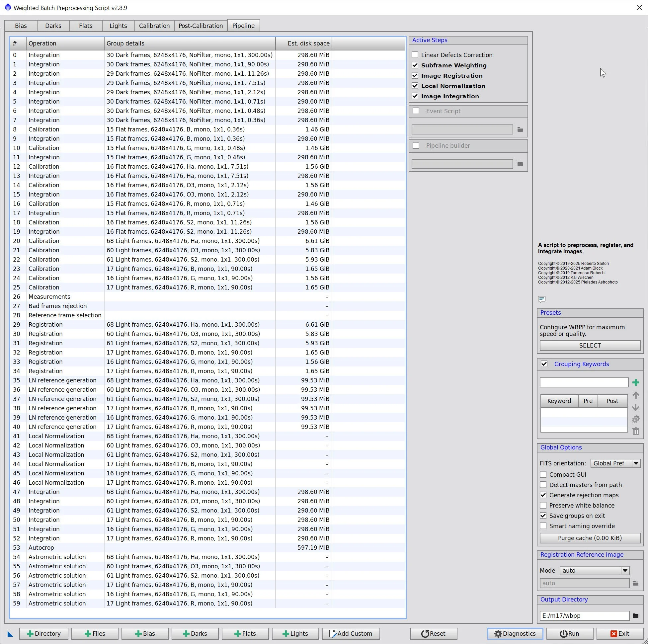
Task: Click the Event Script folder browse icon
Action: pos(520,129)
